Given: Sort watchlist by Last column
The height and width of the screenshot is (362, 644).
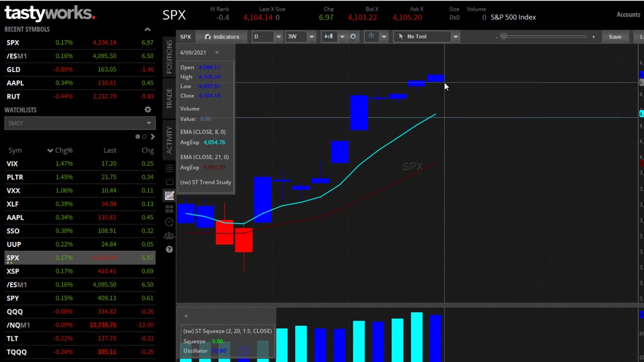Looking at the screenshot, I should [x=110, y=150].
